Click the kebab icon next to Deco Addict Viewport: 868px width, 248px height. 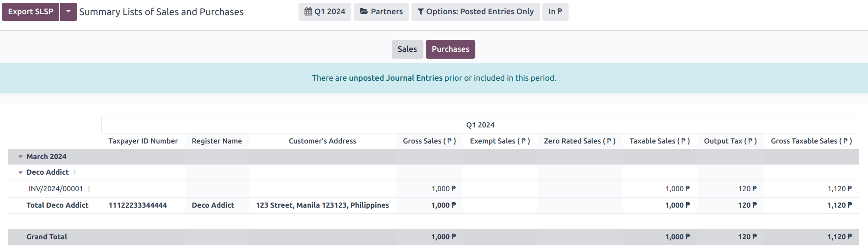75,172
